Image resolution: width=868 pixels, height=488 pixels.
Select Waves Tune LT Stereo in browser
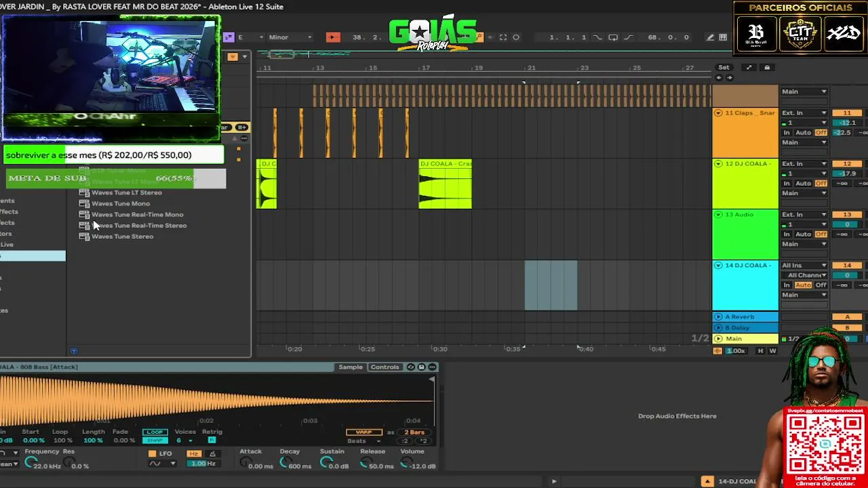pyautogui.click(x=127, y=192)
